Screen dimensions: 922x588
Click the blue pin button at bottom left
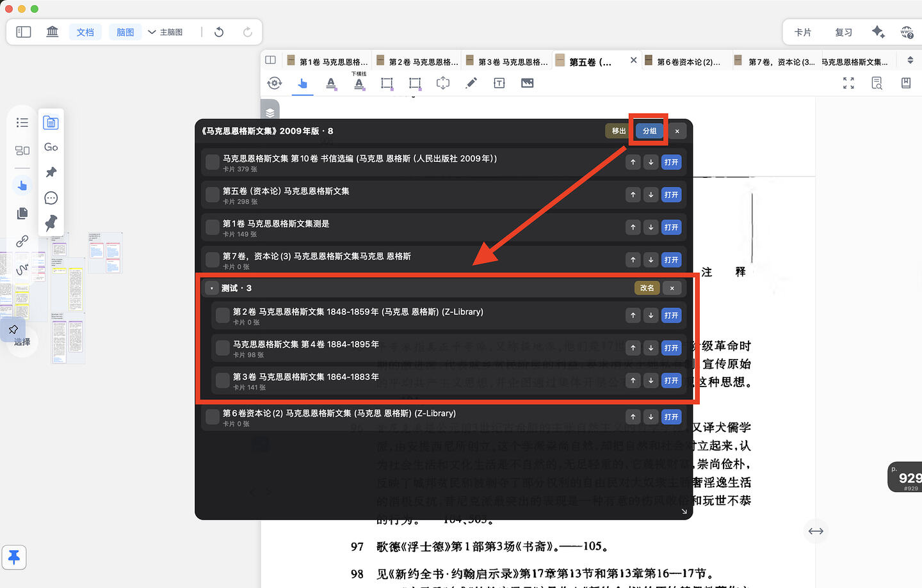point(14,557)
